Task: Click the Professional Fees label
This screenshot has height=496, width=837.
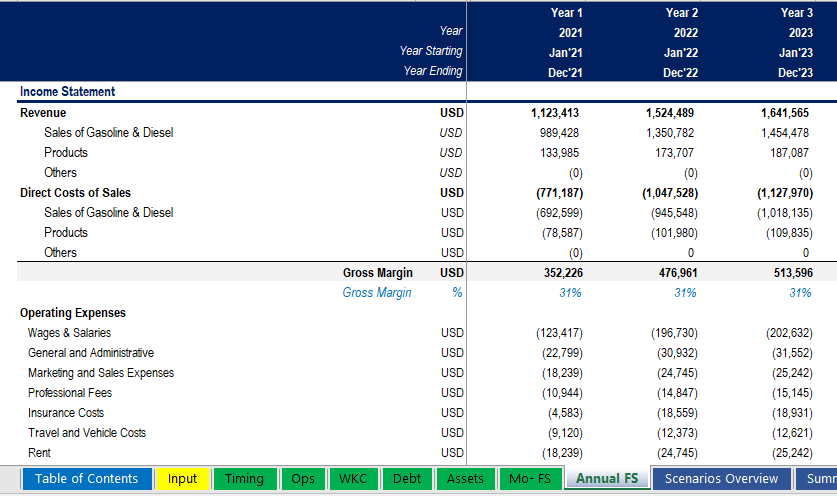Action: click(x=70, y=393)
